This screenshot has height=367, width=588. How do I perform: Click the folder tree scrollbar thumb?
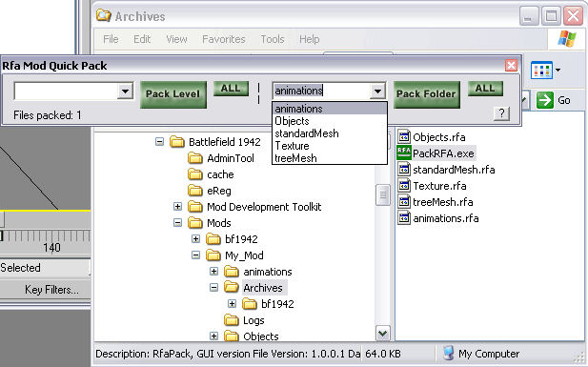point(382,195)
